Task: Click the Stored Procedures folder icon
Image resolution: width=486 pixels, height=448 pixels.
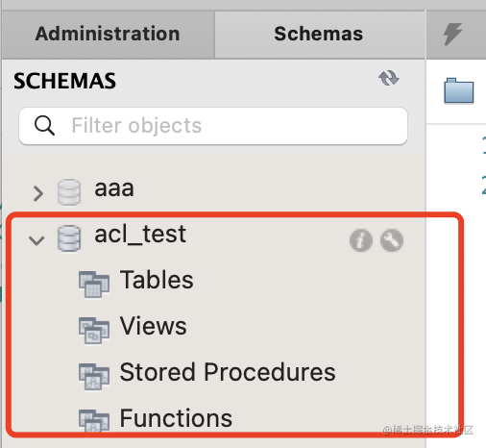Action: tap(94, 376)
